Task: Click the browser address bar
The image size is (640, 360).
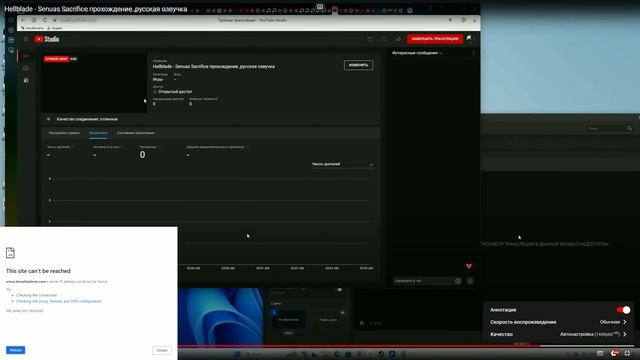Action: 78,20
